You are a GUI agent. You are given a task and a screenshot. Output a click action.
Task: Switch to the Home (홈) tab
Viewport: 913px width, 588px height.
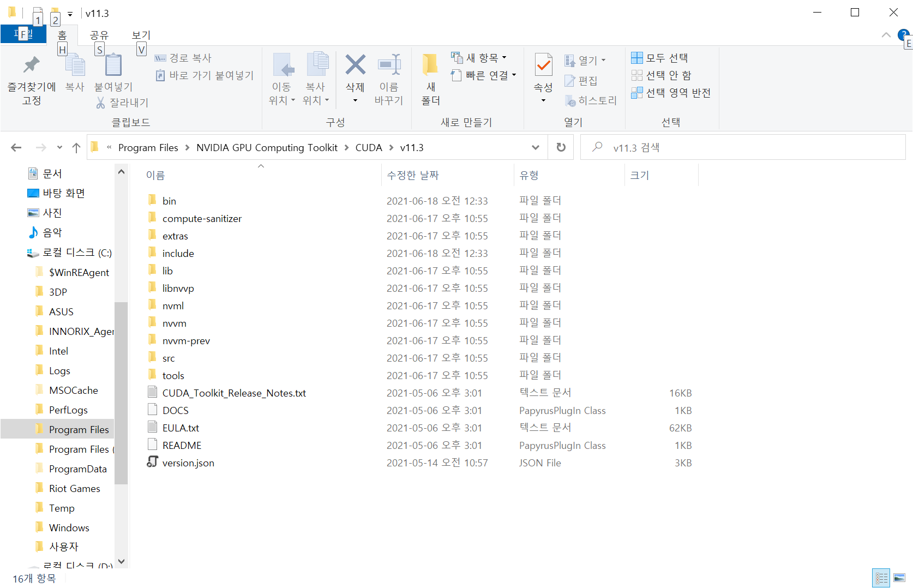62,35
